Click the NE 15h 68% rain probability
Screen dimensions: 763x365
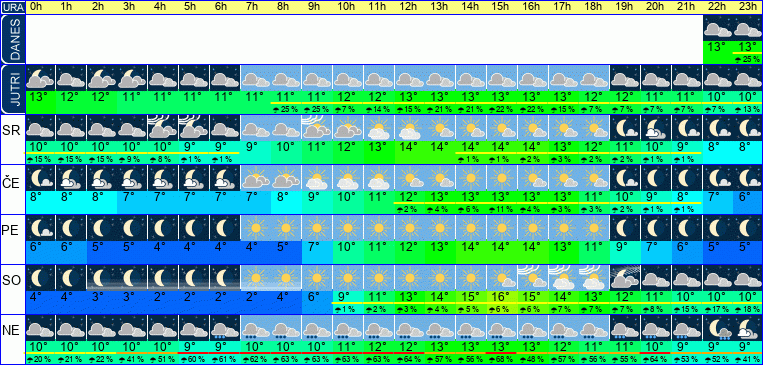502,360
